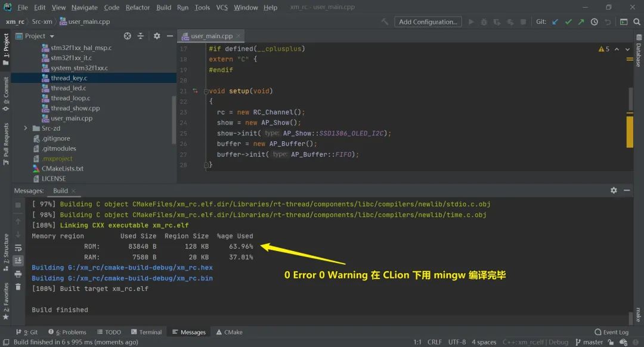Stop the build in Messages sidebar

[18, 205]
